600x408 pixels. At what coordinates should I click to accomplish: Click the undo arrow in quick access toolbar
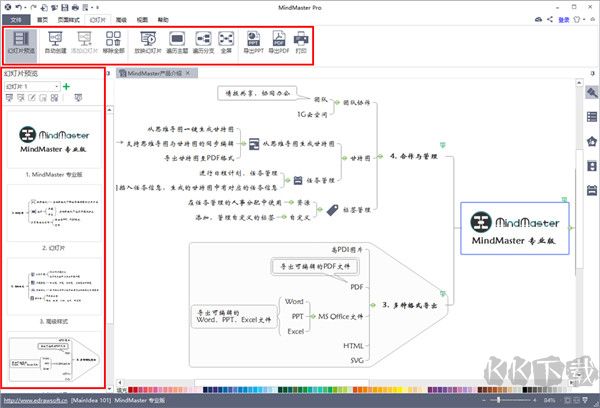pyautogui.click(x=19, y=7)
